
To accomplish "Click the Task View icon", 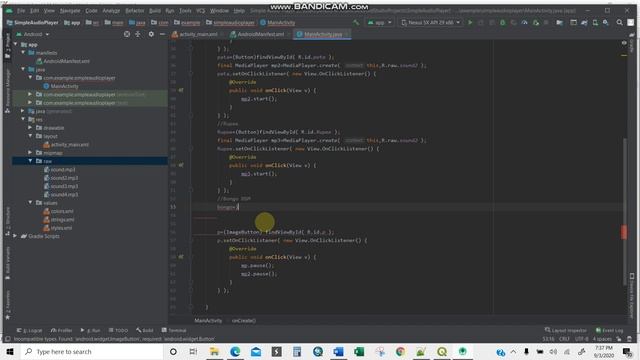I will pyautogui.click(x=193, y=351).
